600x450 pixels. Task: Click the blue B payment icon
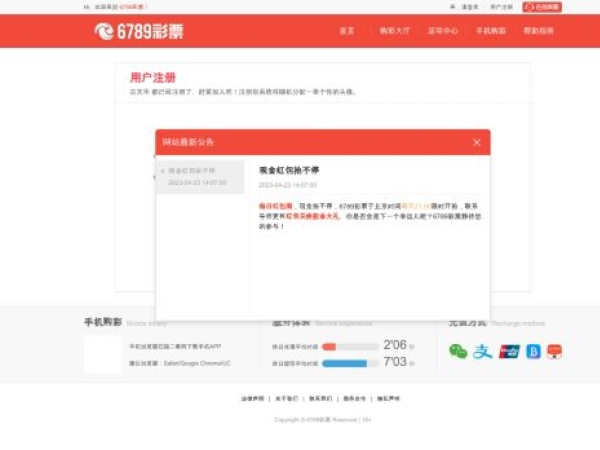(x=533, y=351)
